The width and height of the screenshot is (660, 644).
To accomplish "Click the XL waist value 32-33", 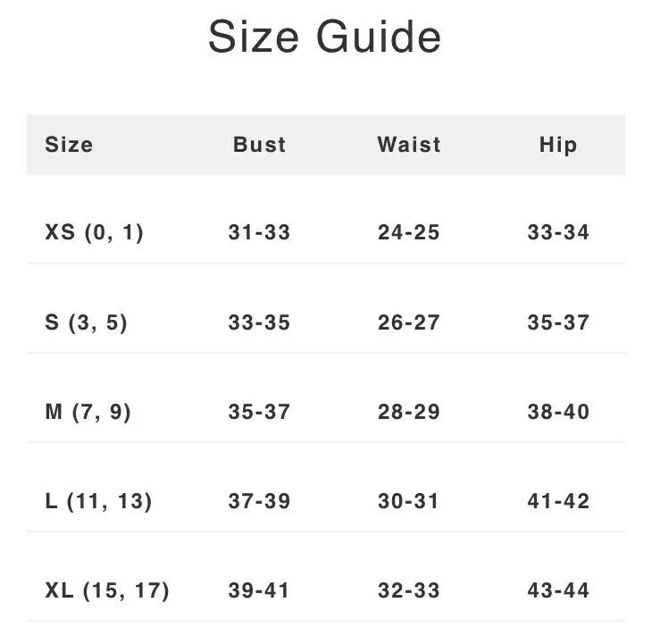I will click(409, 590).
